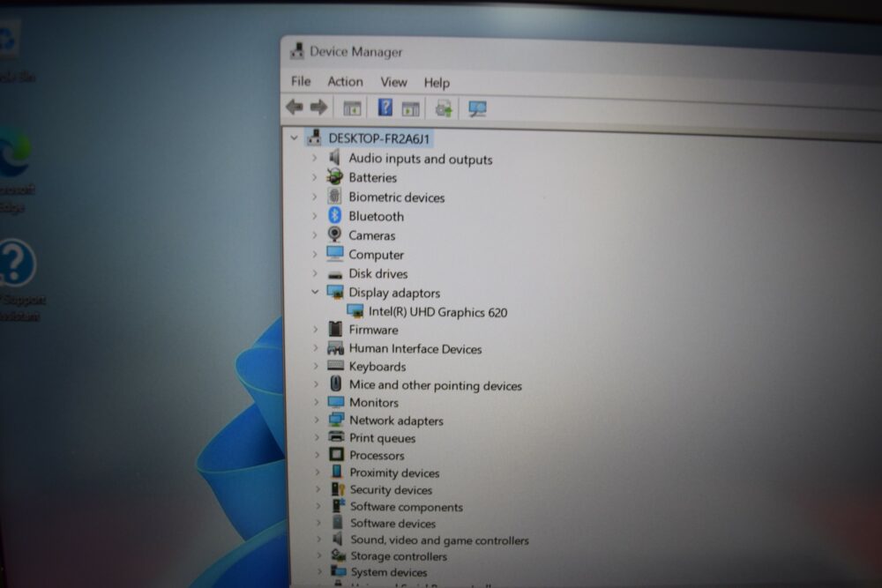Click the Cameras webcam icon
882x588 pixels.
click(334, 234)
